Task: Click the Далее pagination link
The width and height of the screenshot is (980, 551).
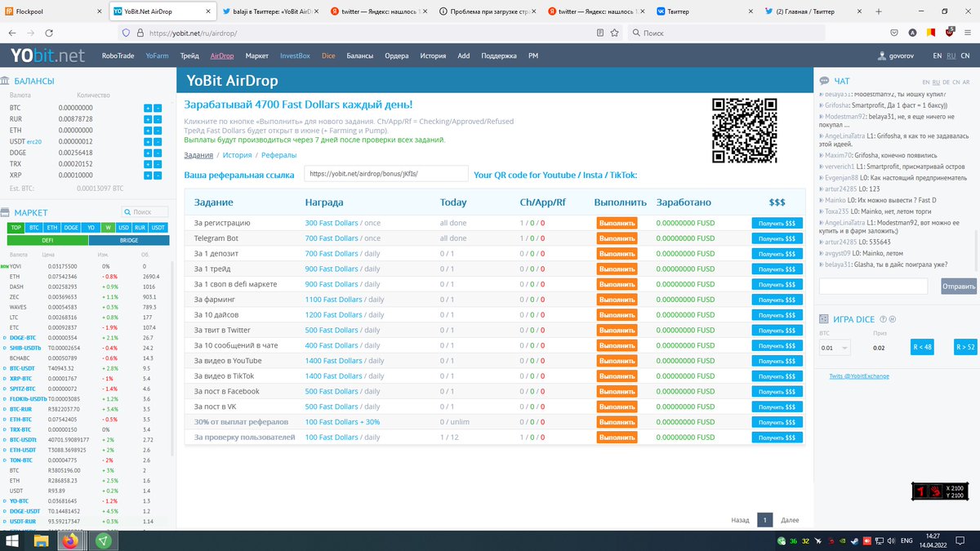Action: click(x=790, y=520)
